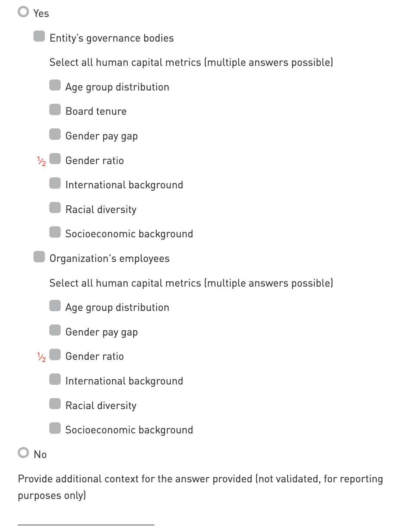Tick Age group distribution under governance bodies

coord(55,85)
